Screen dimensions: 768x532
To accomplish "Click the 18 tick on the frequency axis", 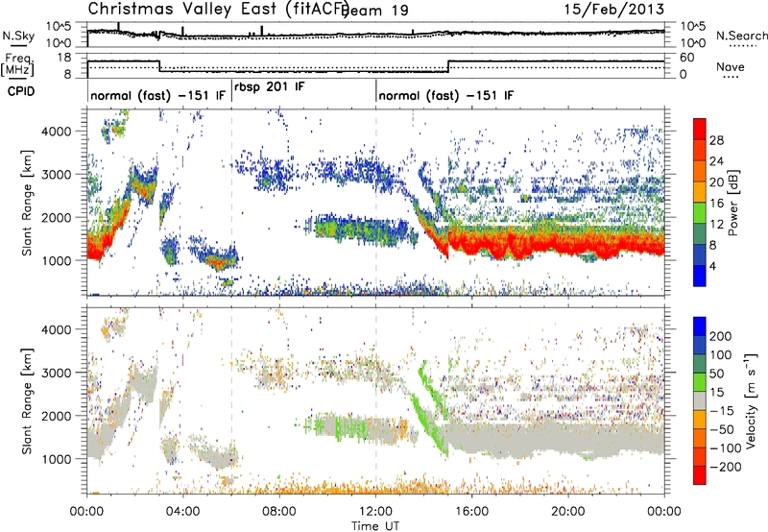I will (65, 58).
